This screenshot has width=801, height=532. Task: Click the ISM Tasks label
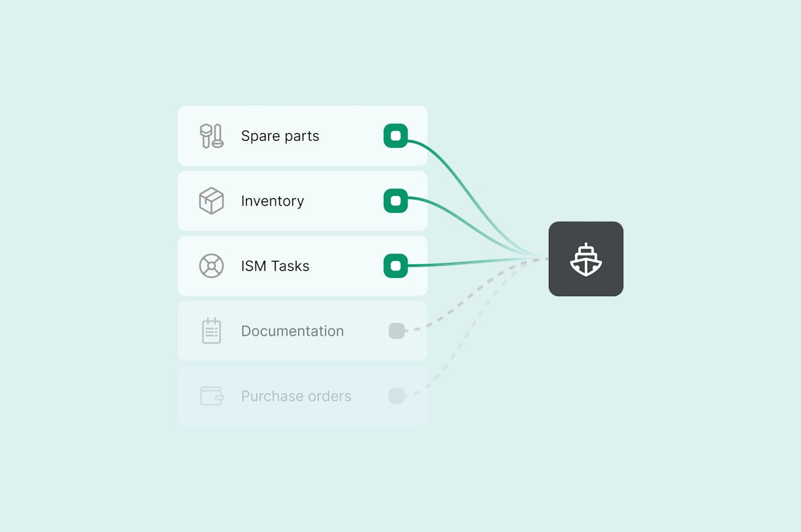click(275, 266)
